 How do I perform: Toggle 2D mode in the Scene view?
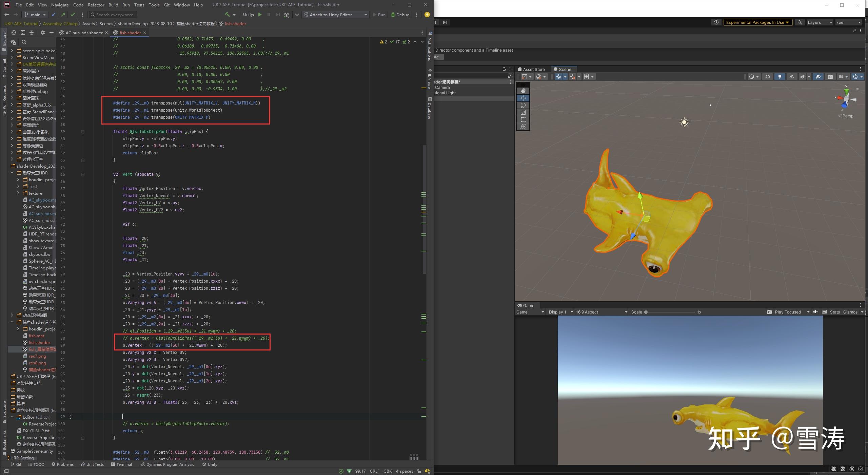[768, 77]
